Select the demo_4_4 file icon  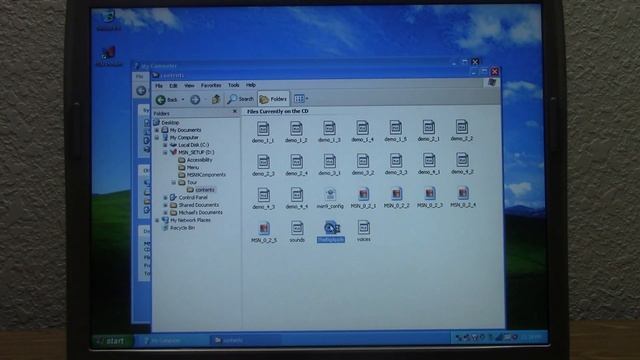[x=297, y=195]
